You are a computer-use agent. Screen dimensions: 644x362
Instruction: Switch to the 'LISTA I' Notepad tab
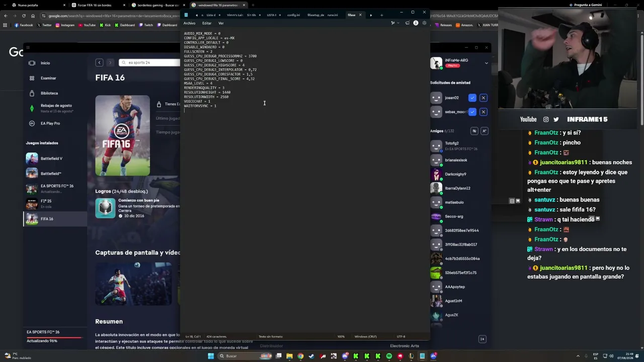[x=271, y=15]
